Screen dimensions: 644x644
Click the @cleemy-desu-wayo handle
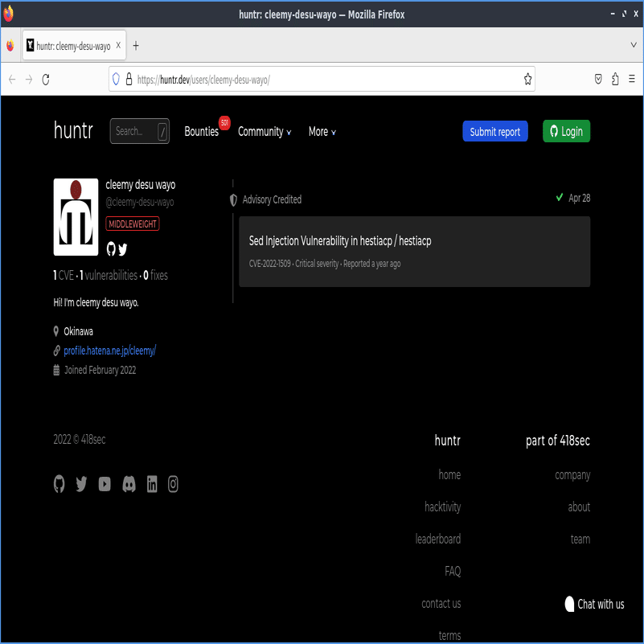(x=140, y=202)
